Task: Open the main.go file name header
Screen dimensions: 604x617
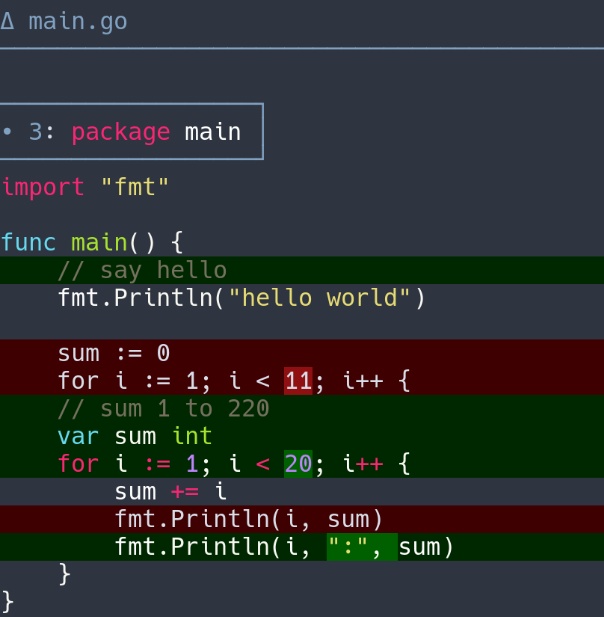Action: (x=78, y=20)
